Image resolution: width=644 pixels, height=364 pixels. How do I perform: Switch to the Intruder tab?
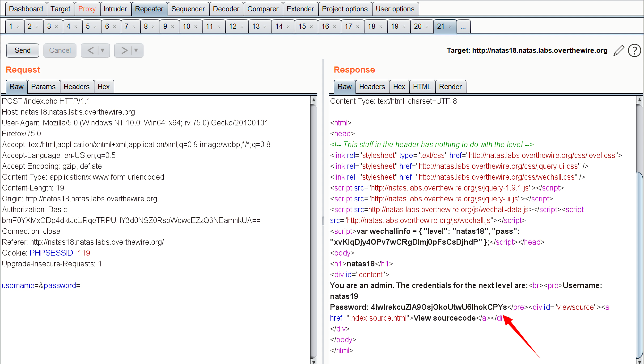coord(115,9)
